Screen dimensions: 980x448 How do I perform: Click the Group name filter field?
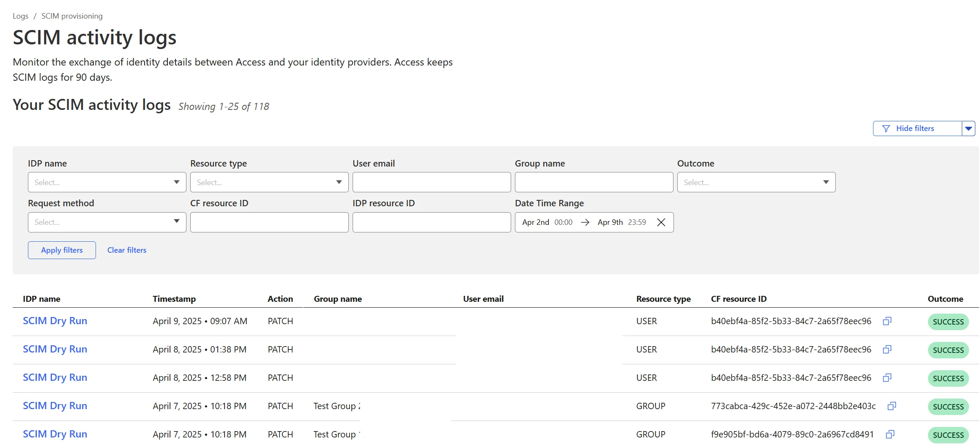coord(594,182)
